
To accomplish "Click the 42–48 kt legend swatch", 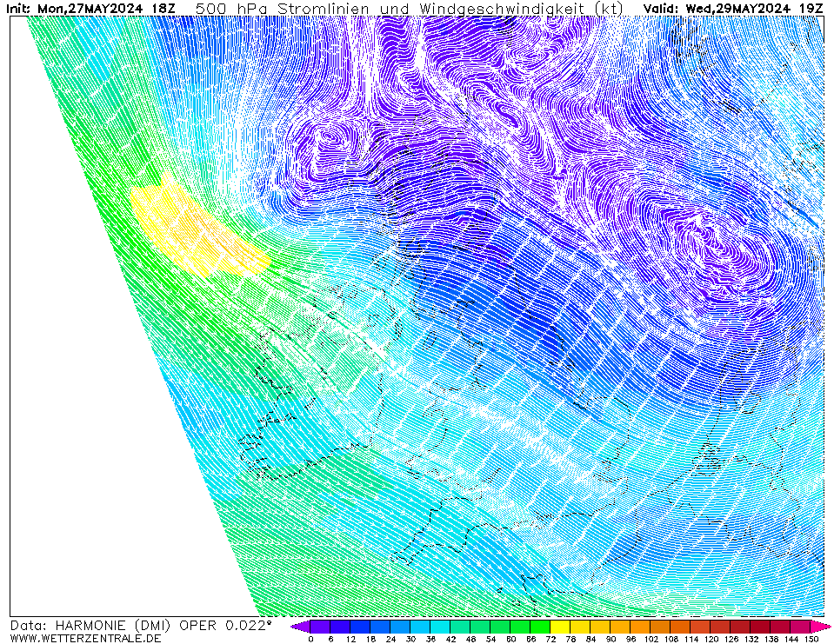I will point(461,627).
